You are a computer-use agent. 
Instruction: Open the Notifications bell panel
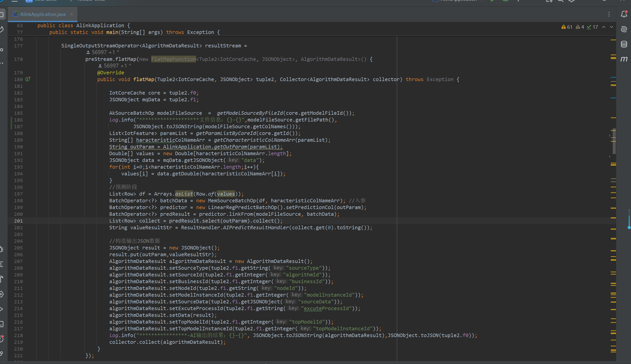(x=624, y=14)
